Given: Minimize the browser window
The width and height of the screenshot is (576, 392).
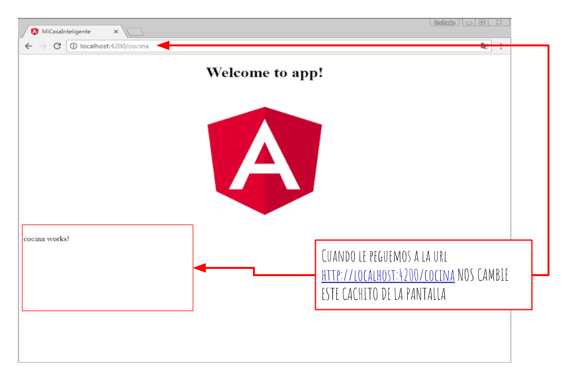Looking at the screenshot, I should pos(469,23).
